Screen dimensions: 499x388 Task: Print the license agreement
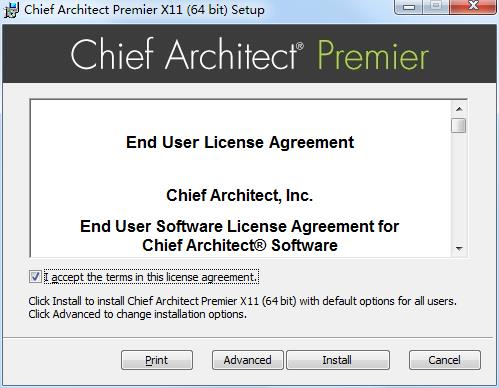[157, 360]
